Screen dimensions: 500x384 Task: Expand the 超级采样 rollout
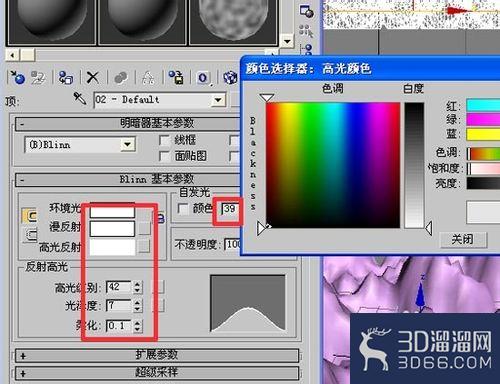click(x=157, y=373)
